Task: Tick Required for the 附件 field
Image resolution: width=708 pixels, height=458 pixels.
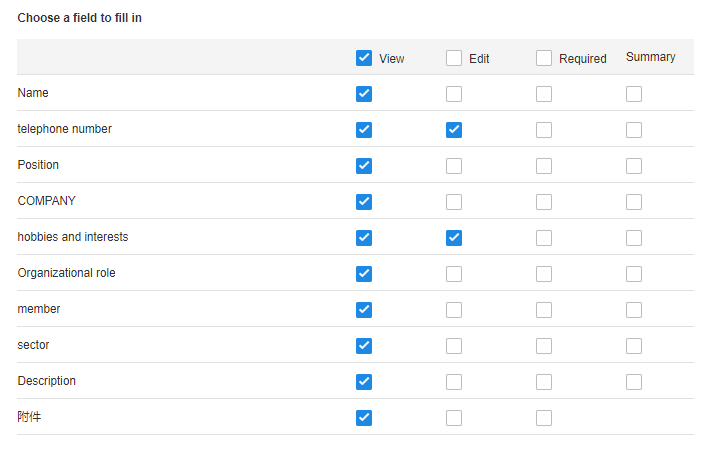Action: pyautogui.click(x=544, y=418)
